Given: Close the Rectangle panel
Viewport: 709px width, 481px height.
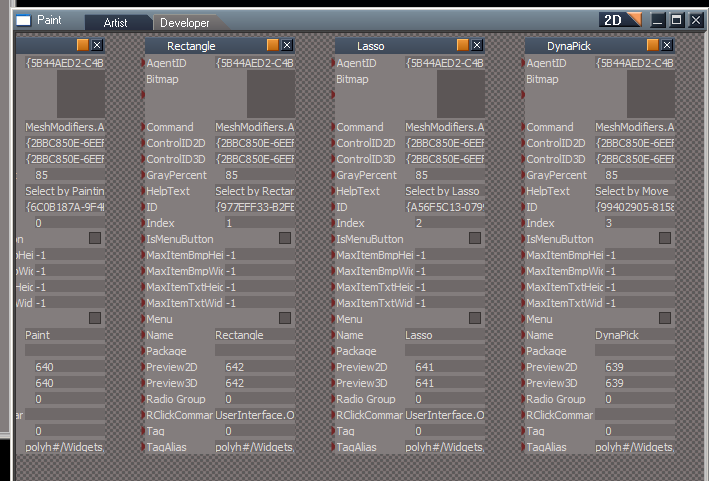Looking at the screenshot, I should pos(287,45).
